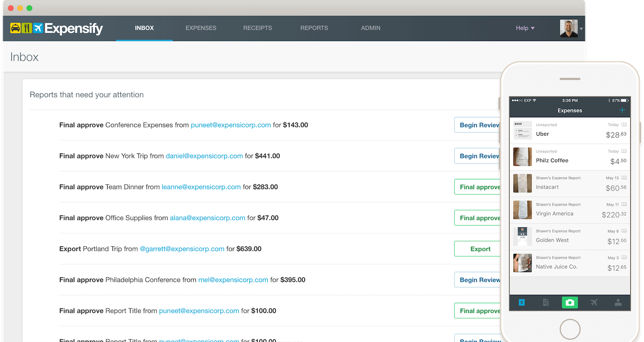Click the iPhone home button

click(x=570, y=329)
